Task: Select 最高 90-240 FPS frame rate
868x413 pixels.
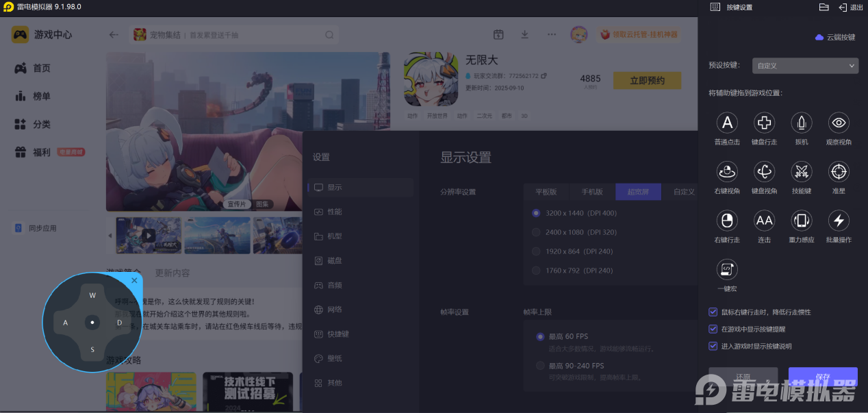Action: click(541, 366)
